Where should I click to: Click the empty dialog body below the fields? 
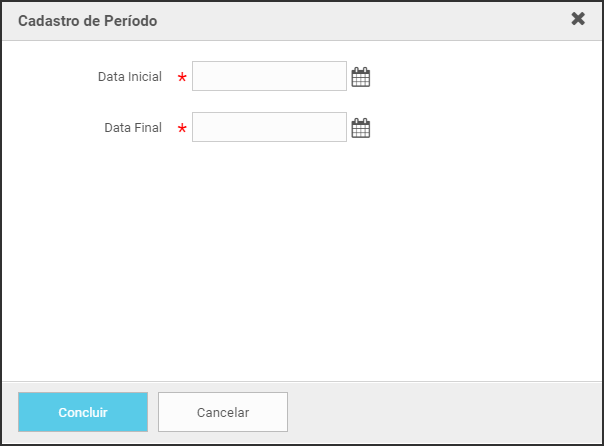(300, 260)
